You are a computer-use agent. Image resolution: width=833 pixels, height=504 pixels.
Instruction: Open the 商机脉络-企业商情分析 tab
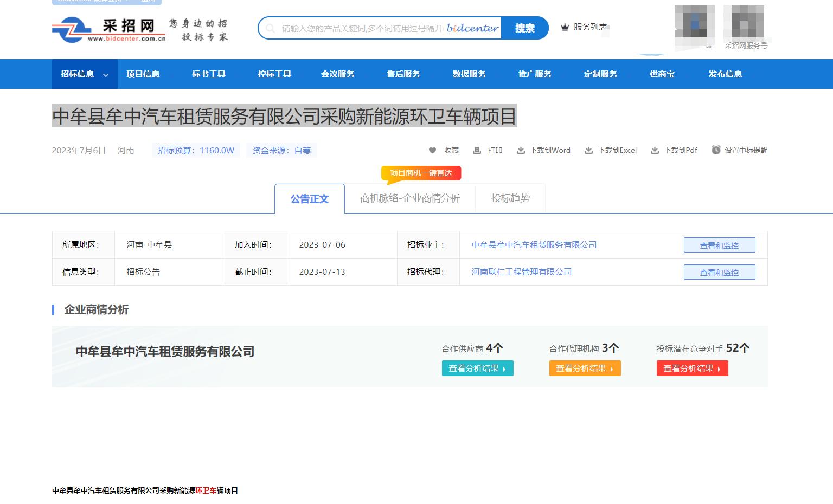point(409,198)
